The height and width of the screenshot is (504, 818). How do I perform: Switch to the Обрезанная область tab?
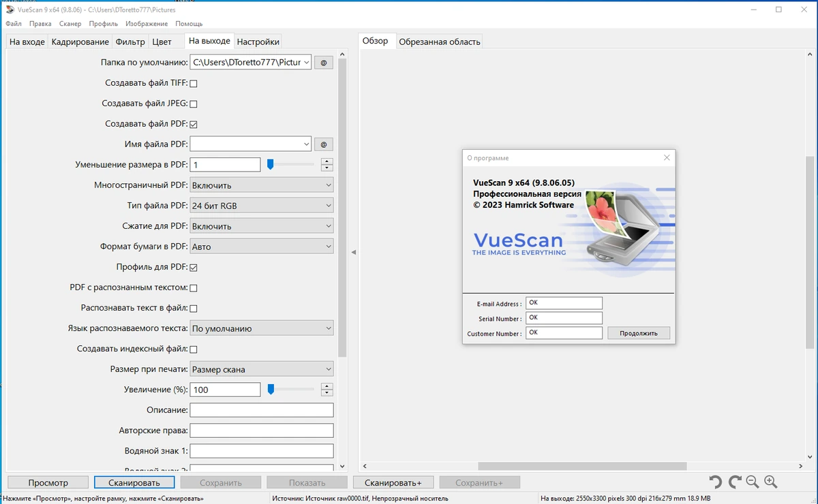point(440,42)
